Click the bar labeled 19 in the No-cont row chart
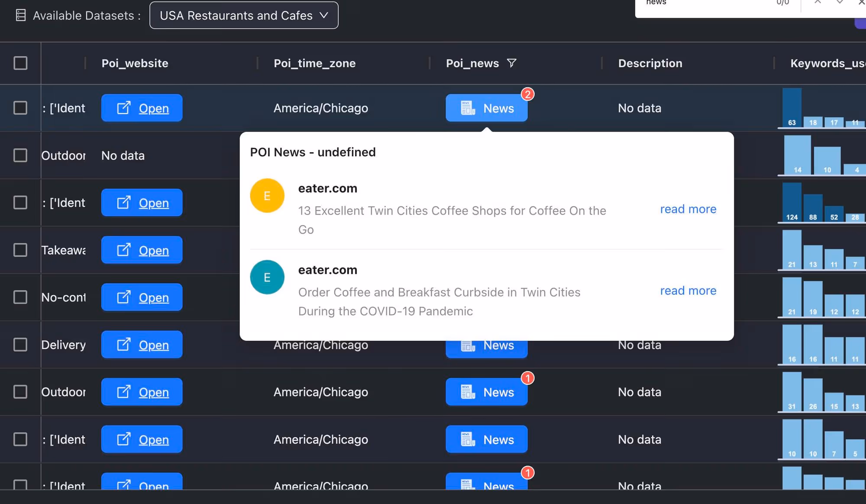The height and width of the screenshot is (504, 866). point(813,299)
